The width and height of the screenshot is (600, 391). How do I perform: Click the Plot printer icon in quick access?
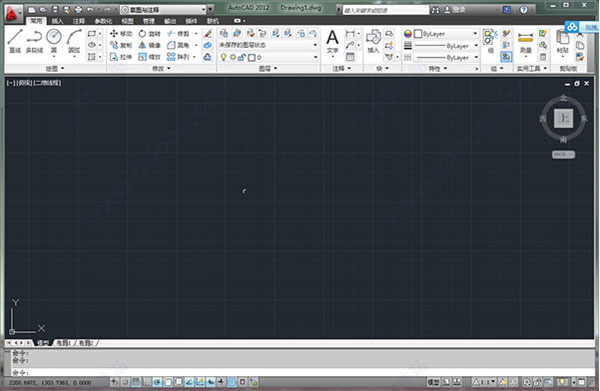coord(78,10)
